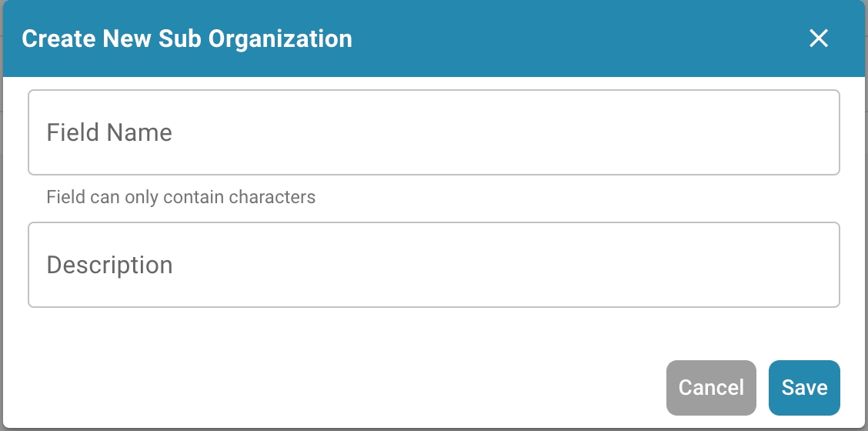Dismiss the dialog using the white X
The image size is (868, 431).
pos(819,38)
